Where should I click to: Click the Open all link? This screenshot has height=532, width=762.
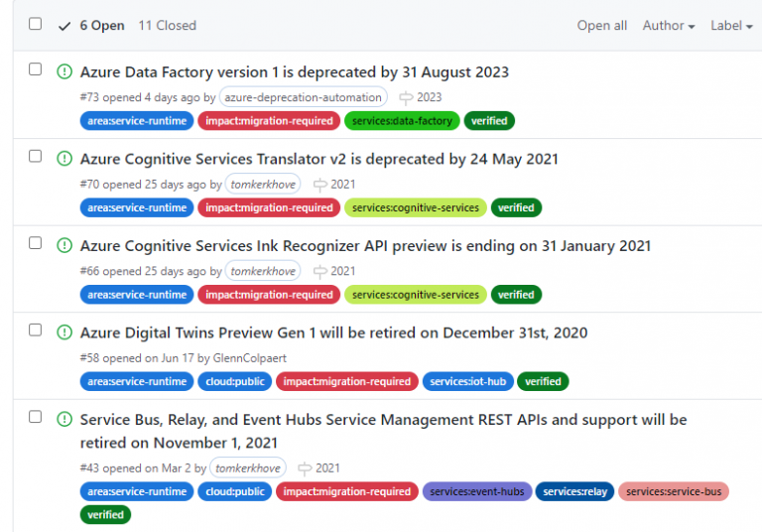pyautogui.click(x=602, y=26)
